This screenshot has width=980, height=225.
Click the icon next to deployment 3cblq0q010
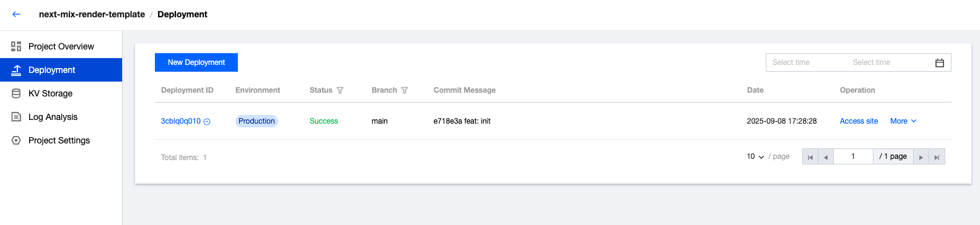pyautogui.click(x=207, y=122)
